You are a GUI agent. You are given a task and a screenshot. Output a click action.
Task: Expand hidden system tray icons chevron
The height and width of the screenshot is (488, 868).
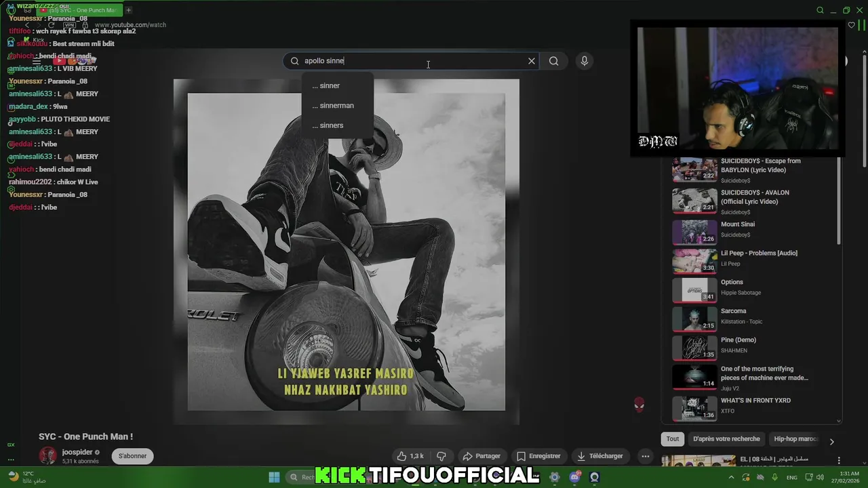(x=730, y=477)
